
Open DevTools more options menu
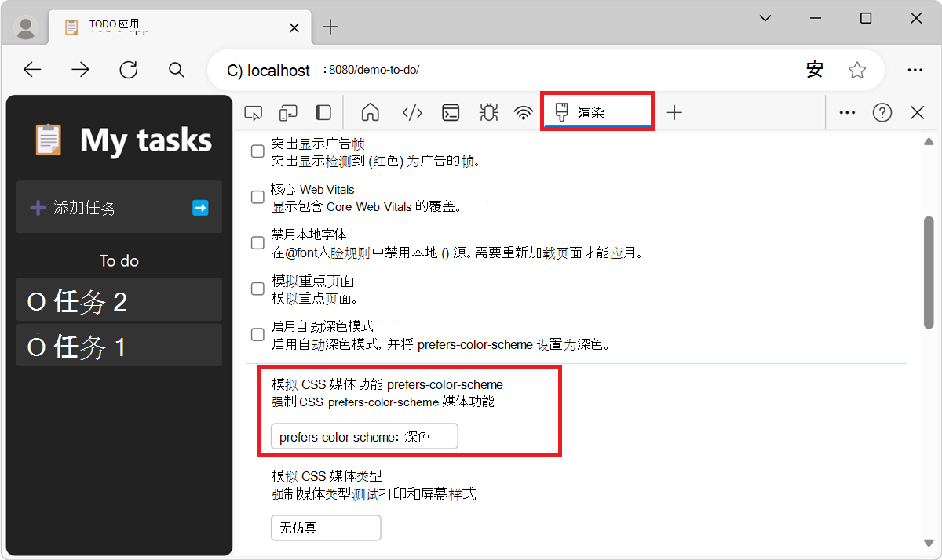[846, 112]
